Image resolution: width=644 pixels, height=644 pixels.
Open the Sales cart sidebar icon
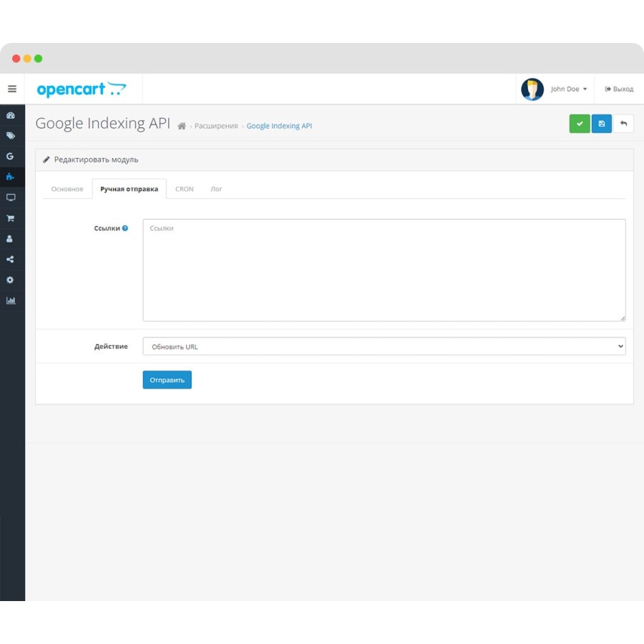point(11,218)
